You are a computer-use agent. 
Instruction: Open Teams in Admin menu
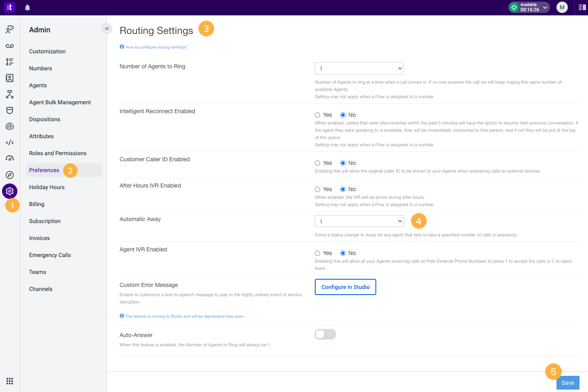[x=38, y=272]
